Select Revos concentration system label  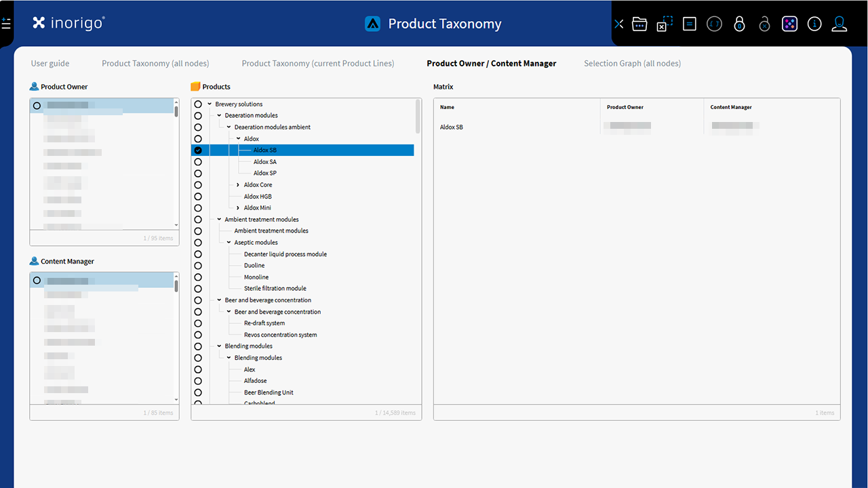click(x=281, y=335)
